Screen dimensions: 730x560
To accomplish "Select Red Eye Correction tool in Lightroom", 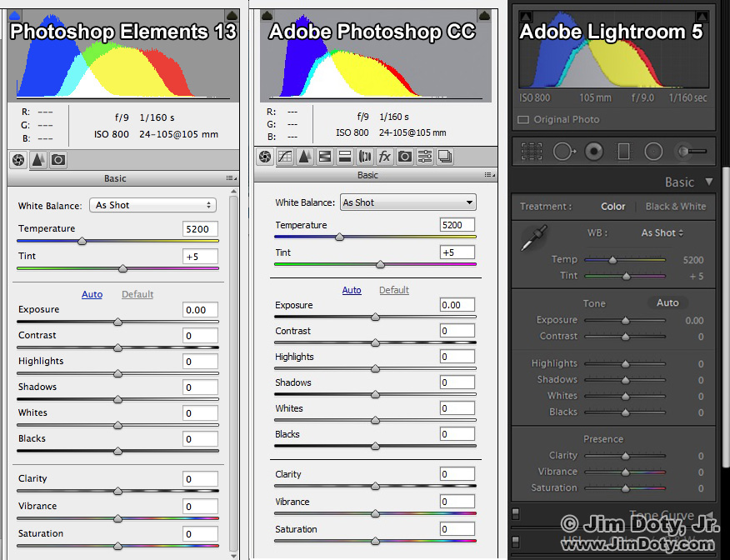I will click(594, 152).
